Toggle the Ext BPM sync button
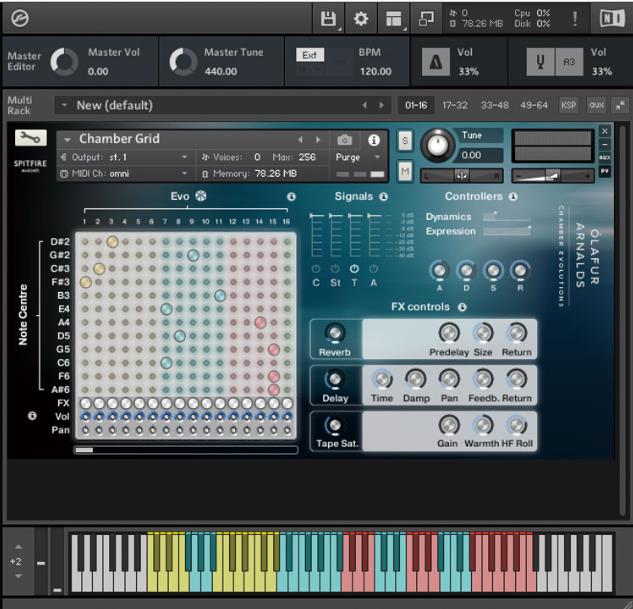This screenshot has height=609, width=633. coord(310,56)
